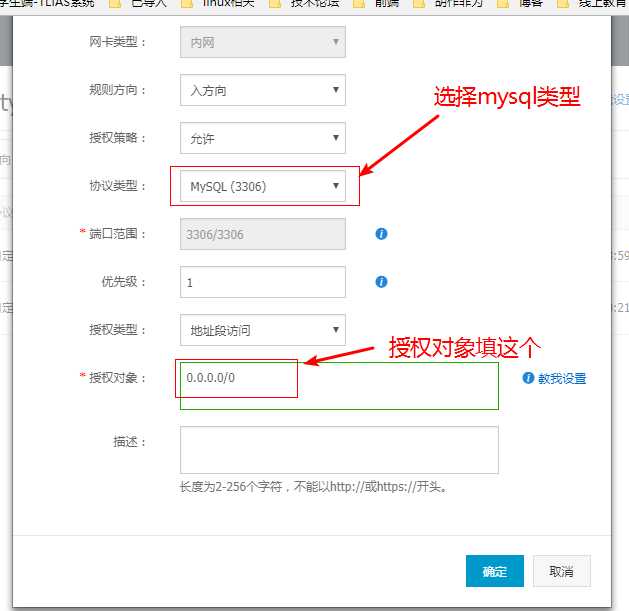
Task: Open the 教我设置 help link
Action: coord(562,378)
